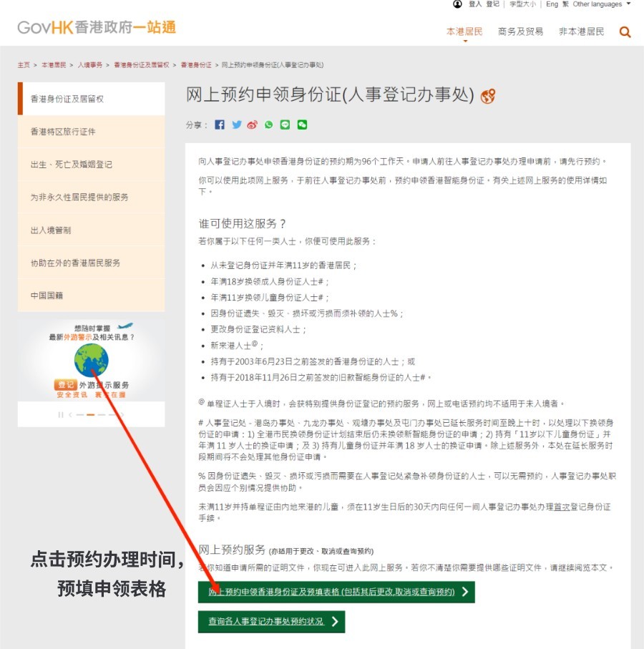Viewport: 644px width, 649px height.
Task: Open search with the magnifier icon
Action: (x=625, y=32)
